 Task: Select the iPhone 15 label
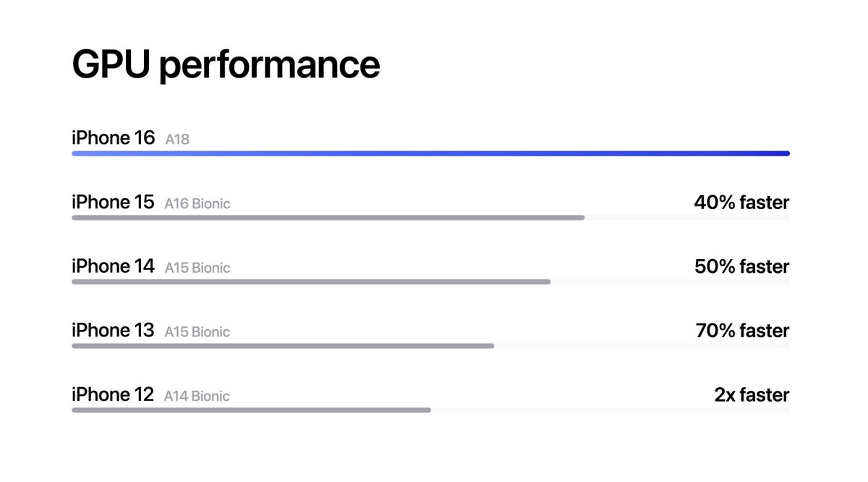[x=114, y=202]
